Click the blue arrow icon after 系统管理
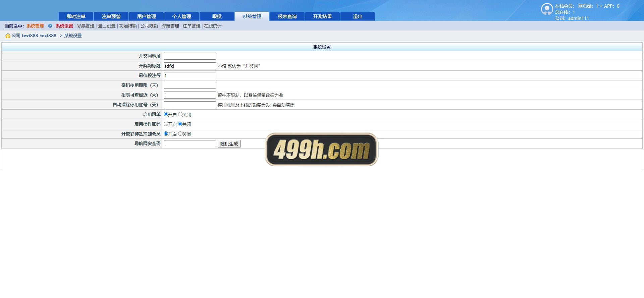The image size is (644, 298). click(x=50, y=26)
